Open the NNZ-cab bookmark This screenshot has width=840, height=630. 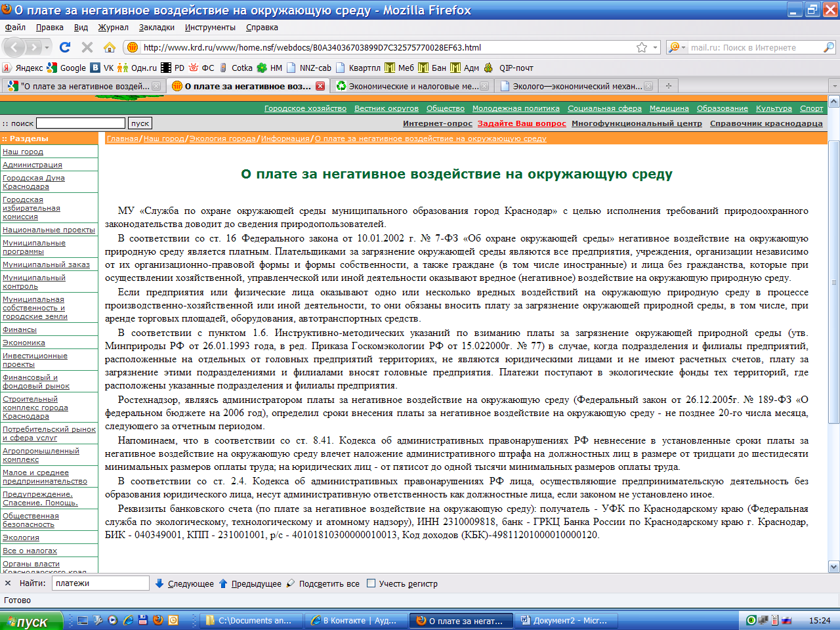309,68
